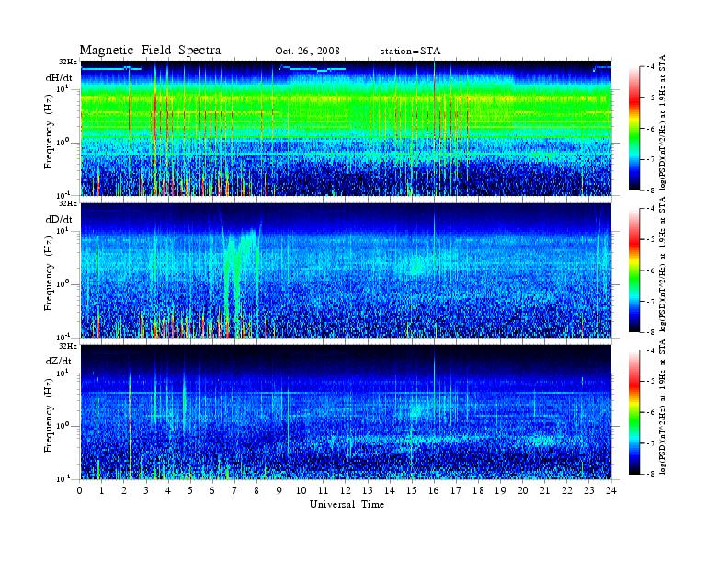Click the "Magnetic Field Spectra" title

pos(150,51)
